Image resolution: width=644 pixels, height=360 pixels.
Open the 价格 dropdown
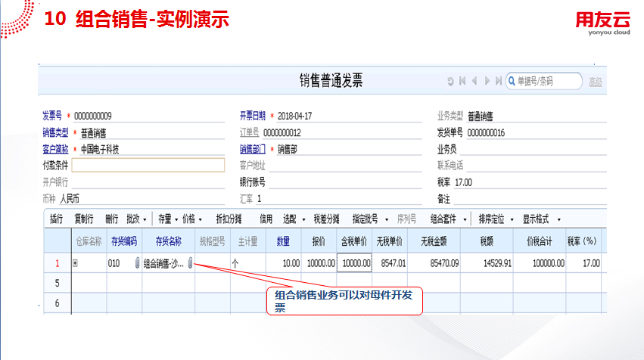[200, 220]
